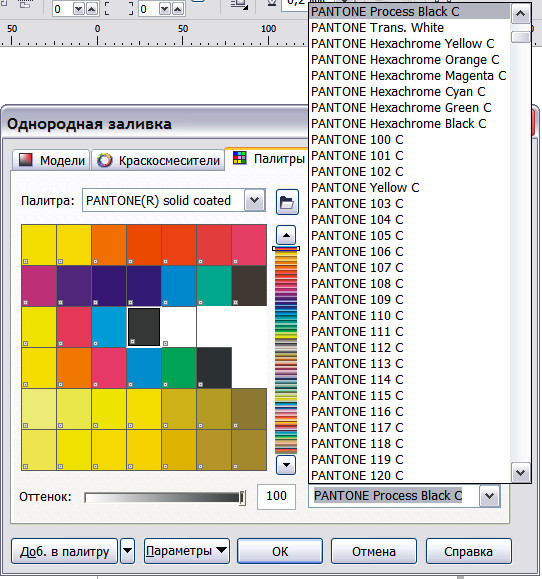Decrease first toolbar value with down arrow
The image size is (542, 579).
coord(79,8)
